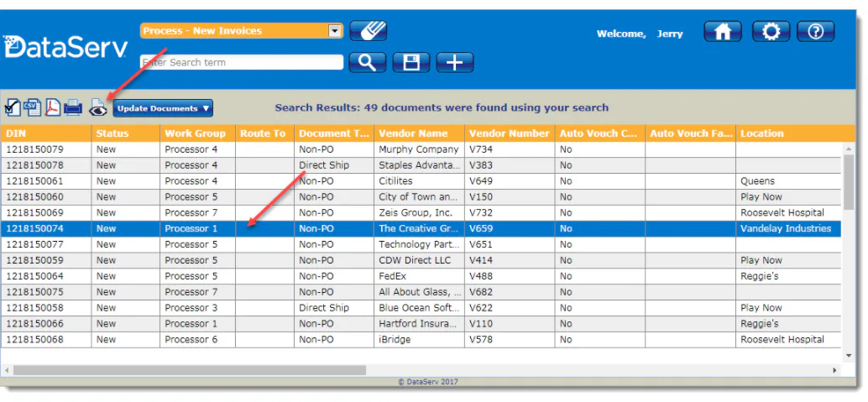Click the floppy disk save search button

point(410,63)
